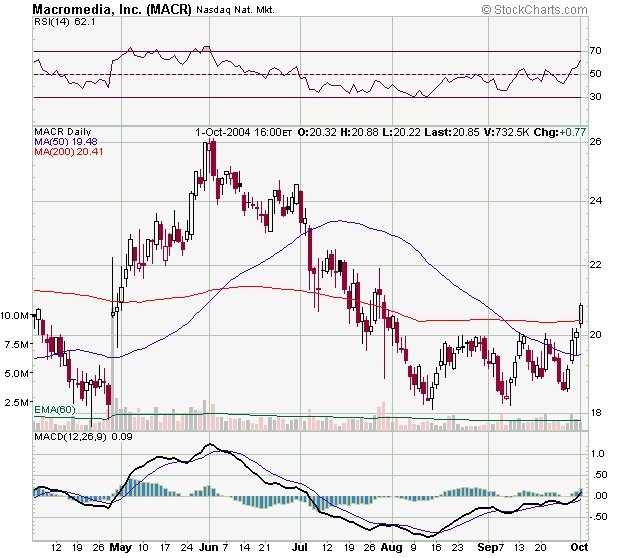Image resolution: width=620 pixels, height=558 pixels.
Task: Click the volume axis label '7.5M'
Action: (17, 344)
